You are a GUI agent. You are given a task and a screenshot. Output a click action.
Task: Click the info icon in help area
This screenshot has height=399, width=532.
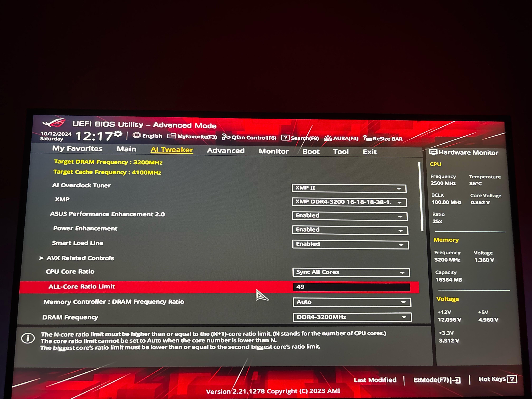28,338
